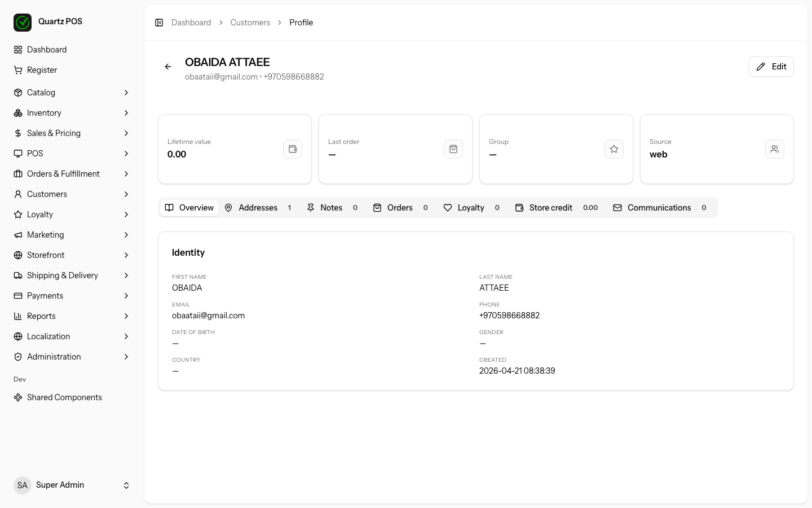Expand the Marketing menu chevron
This screenshot has width=812, height=508.
126,235
